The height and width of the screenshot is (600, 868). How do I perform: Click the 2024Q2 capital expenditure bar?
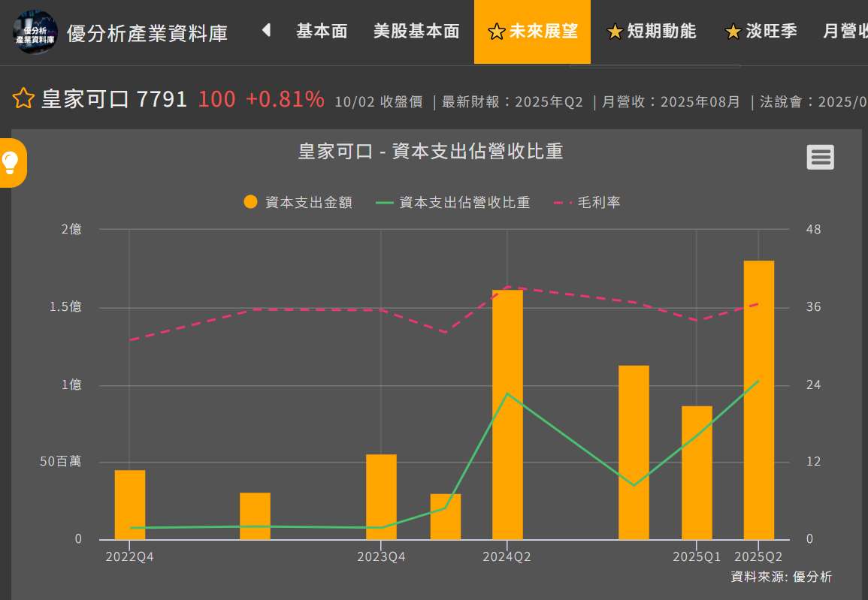point(507,415)
